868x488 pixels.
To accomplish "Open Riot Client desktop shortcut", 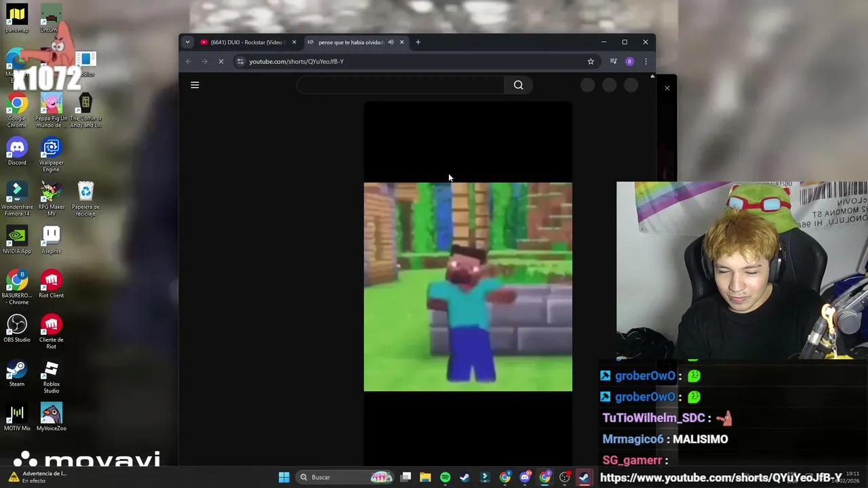I will [x=51, y=285].
